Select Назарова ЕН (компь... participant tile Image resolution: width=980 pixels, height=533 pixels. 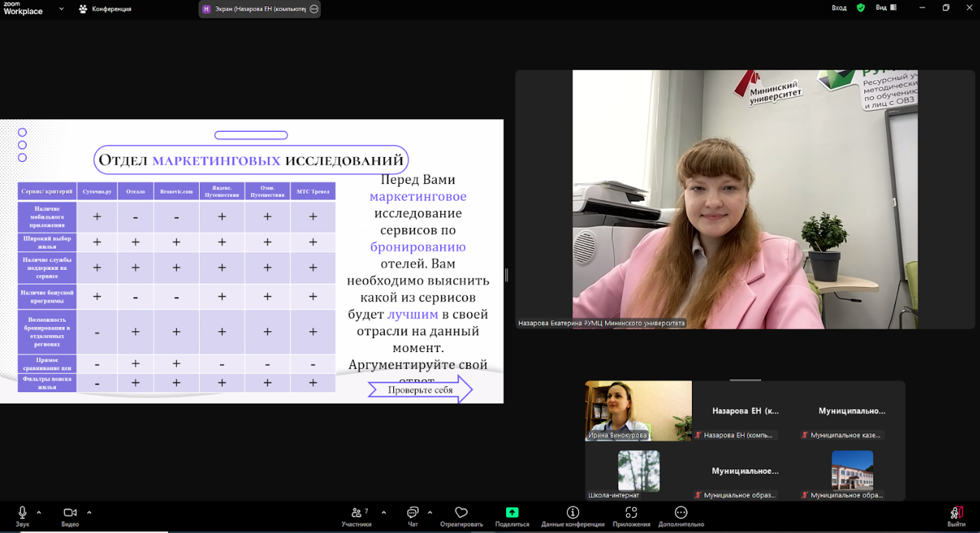pos(745,410)
